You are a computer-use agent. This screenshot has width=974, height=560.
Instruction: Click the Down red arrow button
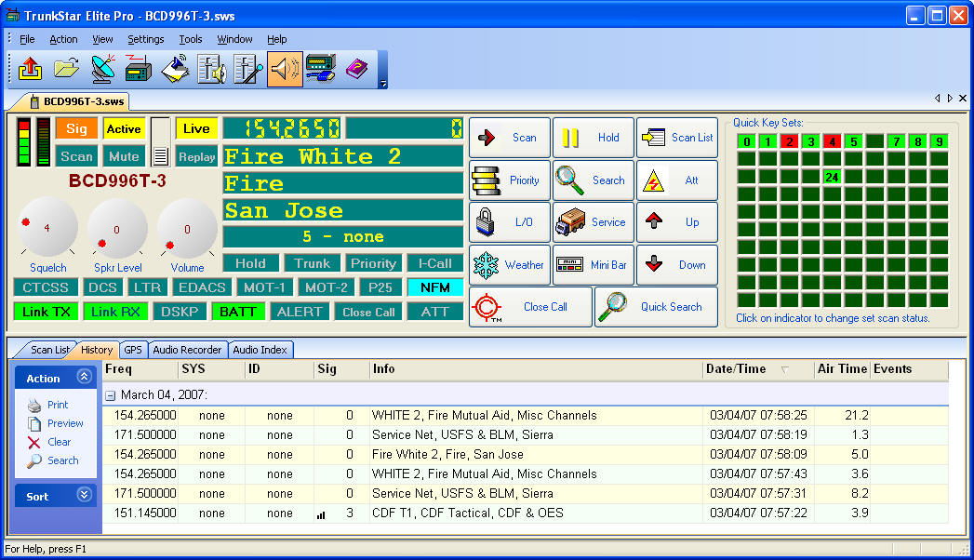[677, 264]
